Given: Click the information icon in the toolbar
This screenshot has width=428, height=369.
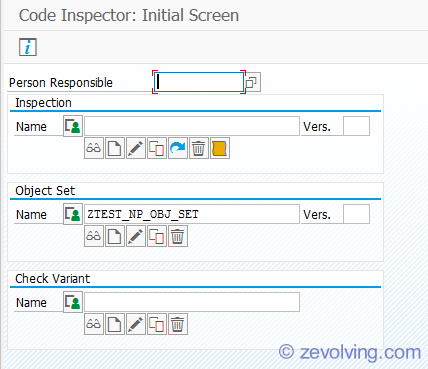Looking at the screenshot, I should coord(28,47).
